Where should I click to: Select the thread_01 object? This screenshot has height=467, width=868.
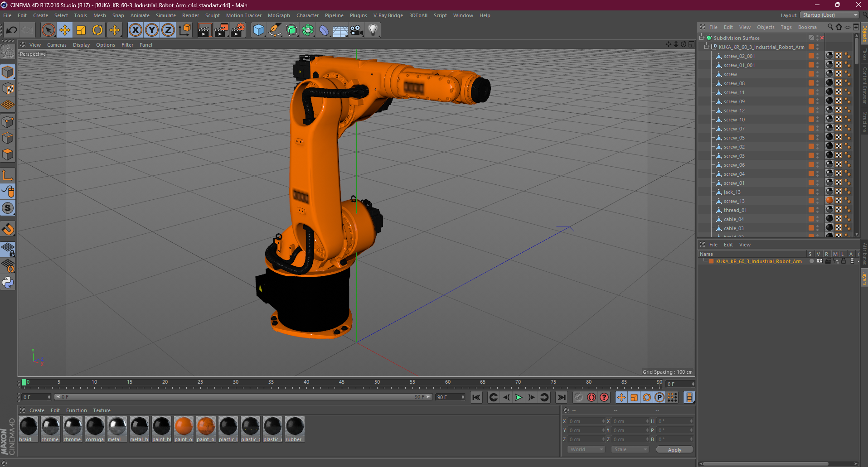coord(735,210)
